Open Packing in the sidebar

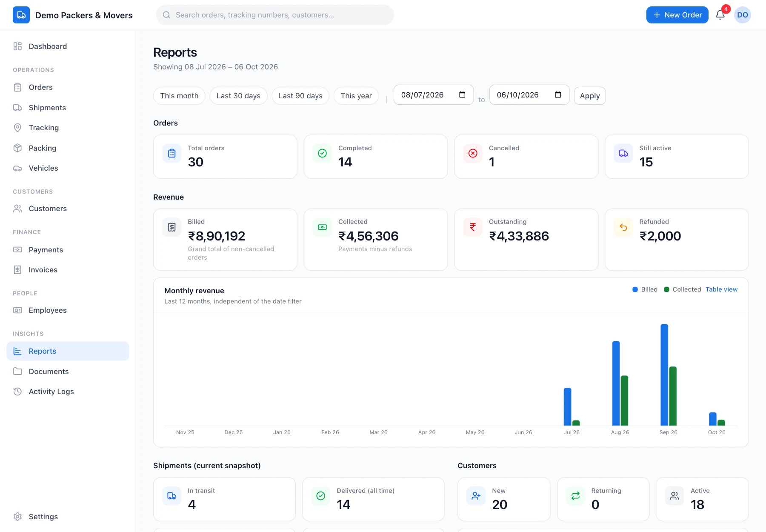tap(68, 148)
